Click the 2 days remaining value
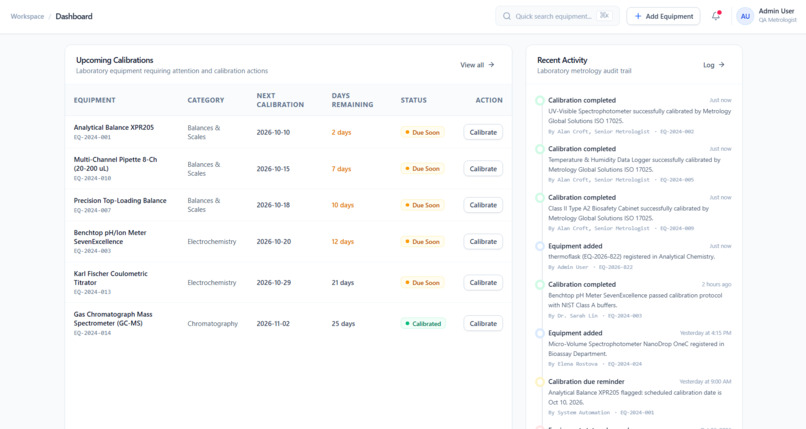This screenshot has width=806, height=429. [341, 133]
